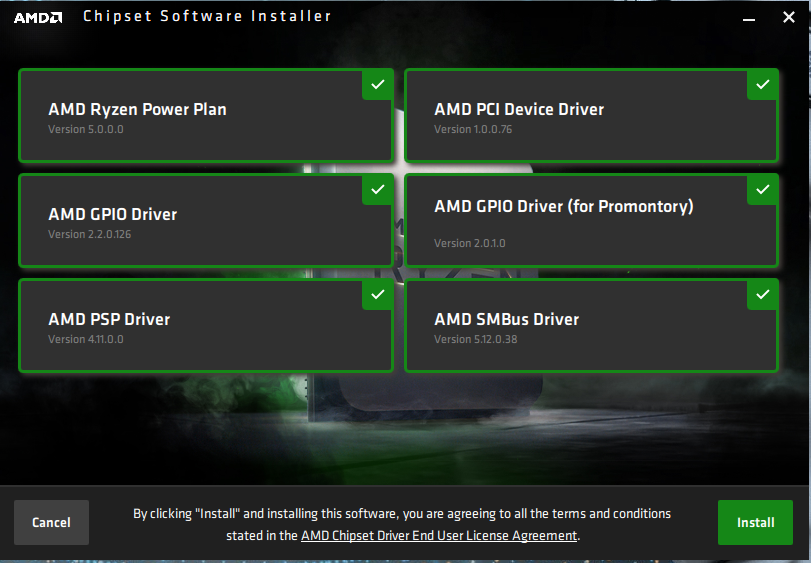Screen dimensions: 811x563
Task: Deselect the AMD PSP Driver checkmark
Action: [378, 295]
